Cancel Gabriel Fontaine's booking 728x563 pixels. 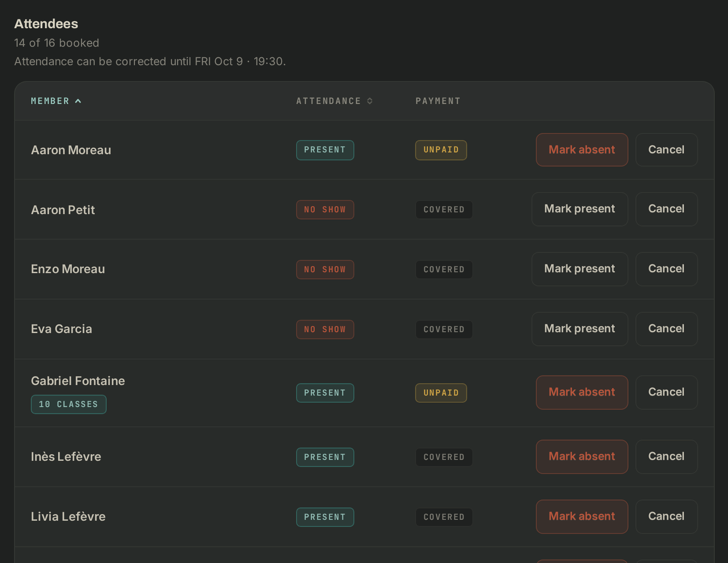coord(666,392)
